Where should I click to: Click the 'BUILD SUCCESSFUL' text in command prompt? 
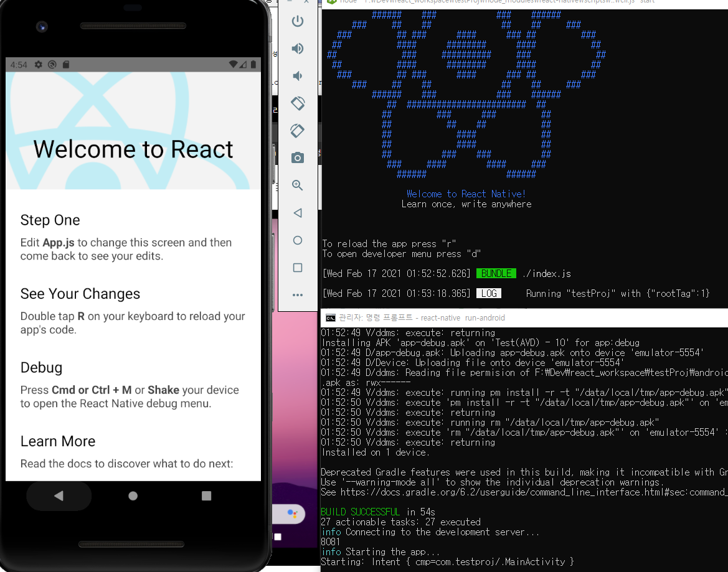pos(361,512)
